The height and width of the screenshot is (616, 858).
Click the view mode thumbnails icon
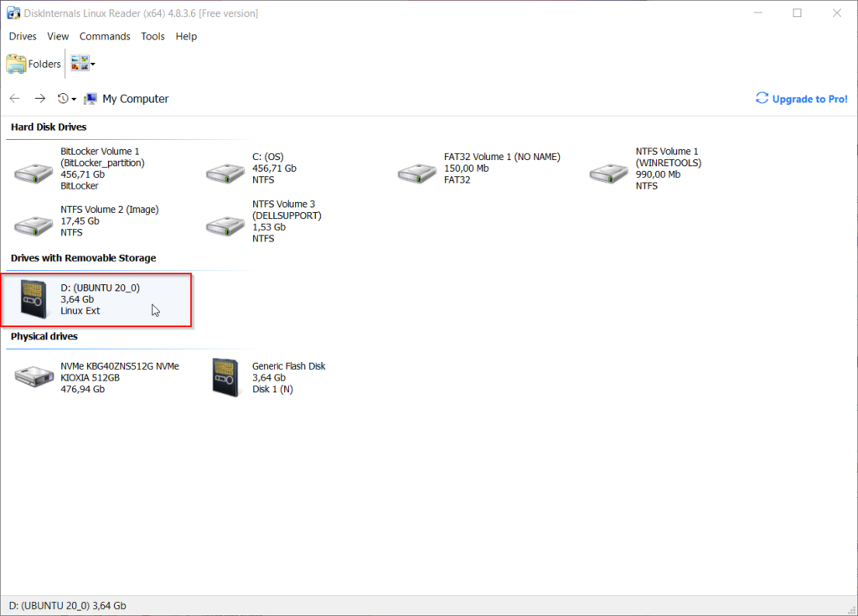[x=80, y=64]
